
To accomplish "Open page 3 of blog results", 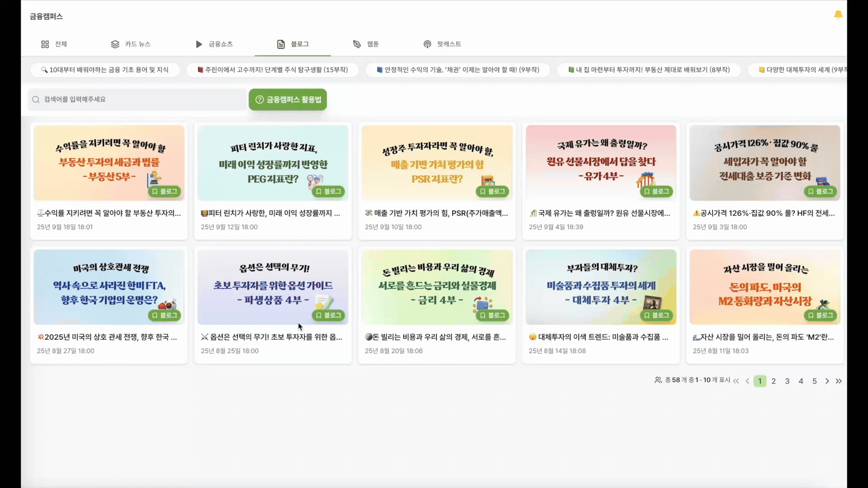I will click(787, 381).
